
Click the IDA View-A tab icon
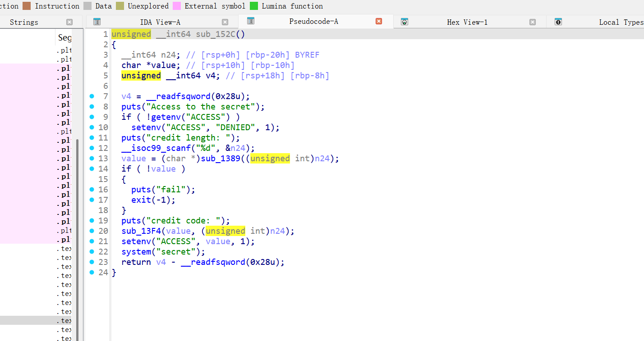click(x=97, y=22)
